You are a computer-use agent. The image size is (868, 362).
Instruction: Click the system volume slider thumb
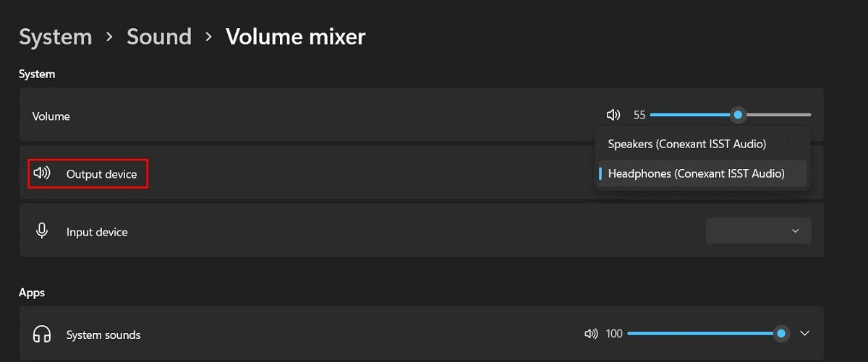[x=738, y=115]
